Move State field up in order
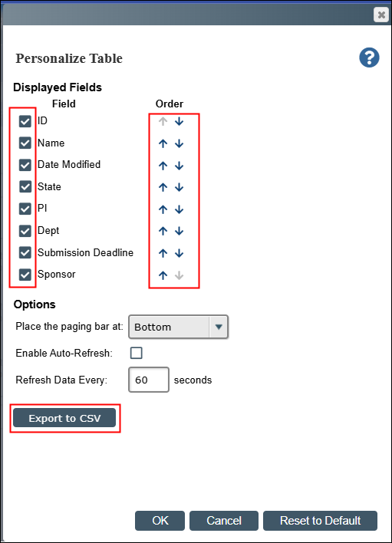Viewport: 392px width, 543px height. coord(163,187)
